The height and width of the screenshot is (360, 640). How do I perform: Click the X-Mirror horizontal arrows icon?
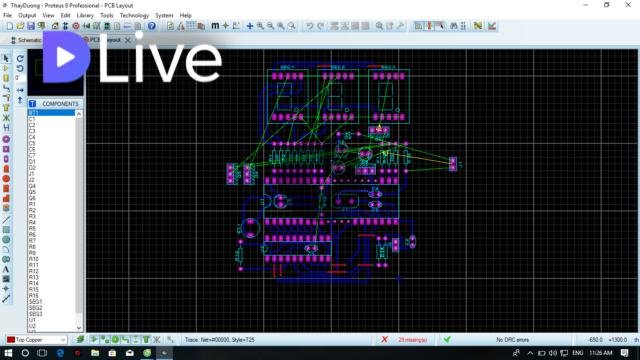pyautogui.click(x=20, y=90)
